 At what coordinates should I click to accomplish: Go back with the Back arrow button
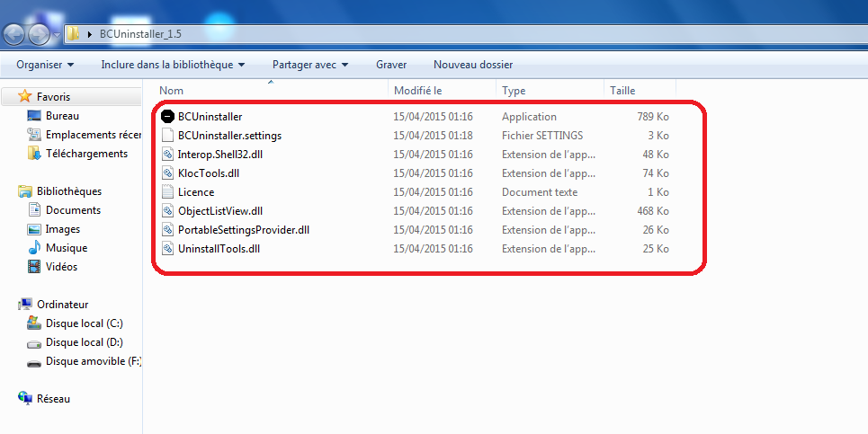(13, 35)
